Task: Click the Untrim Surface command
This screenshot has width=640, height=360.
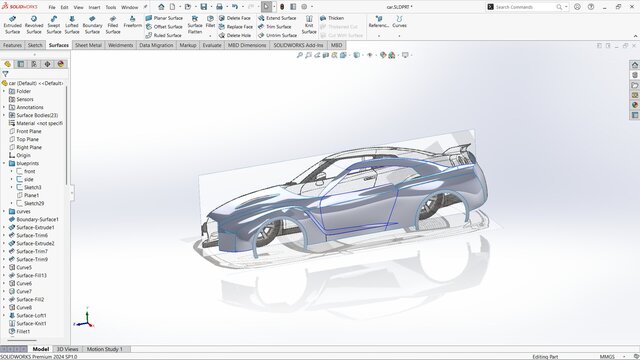Action: [278, 35]
